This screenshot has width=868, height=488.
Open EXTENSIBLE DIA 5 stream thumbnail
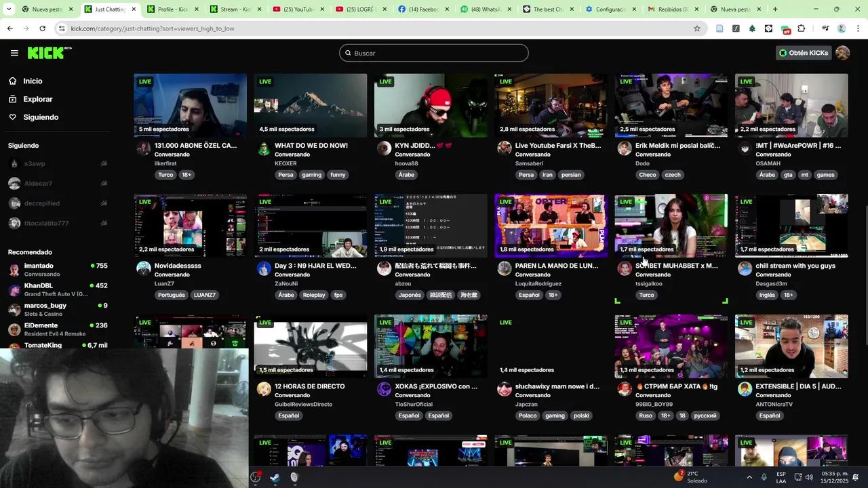click(x=791, y=346)
